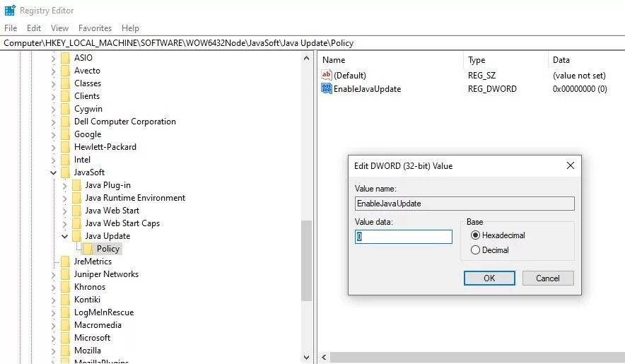Open the Help menu
Viewport: 625px width, 364px height.
pos(130,28)
